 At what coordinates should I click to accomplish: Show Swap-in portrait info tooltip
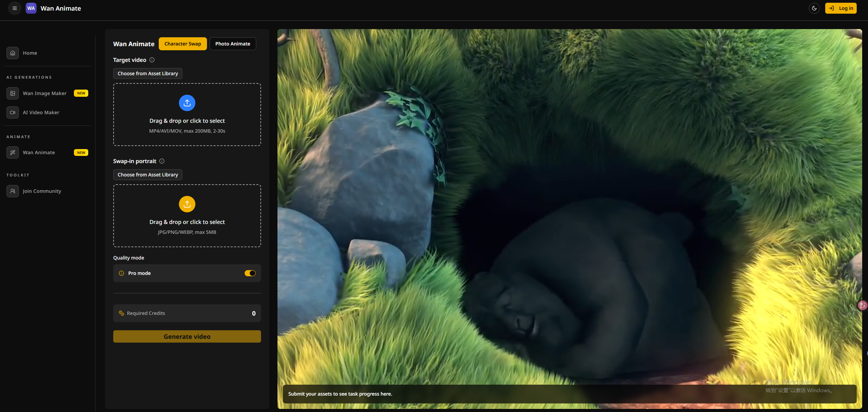point(162,161)
